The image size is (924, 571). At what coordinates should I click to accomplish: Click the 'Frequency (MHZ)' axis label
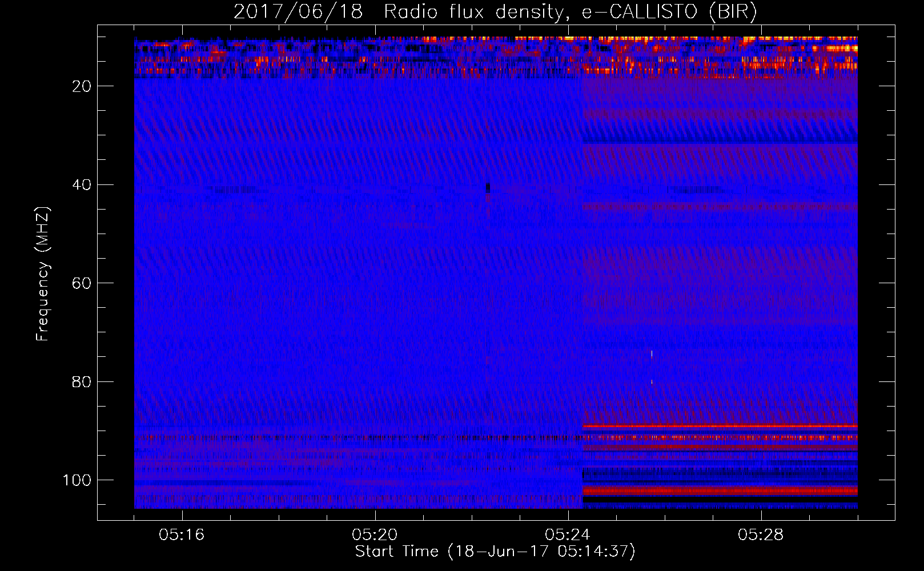pyautogui.click(x=43, y=274)
